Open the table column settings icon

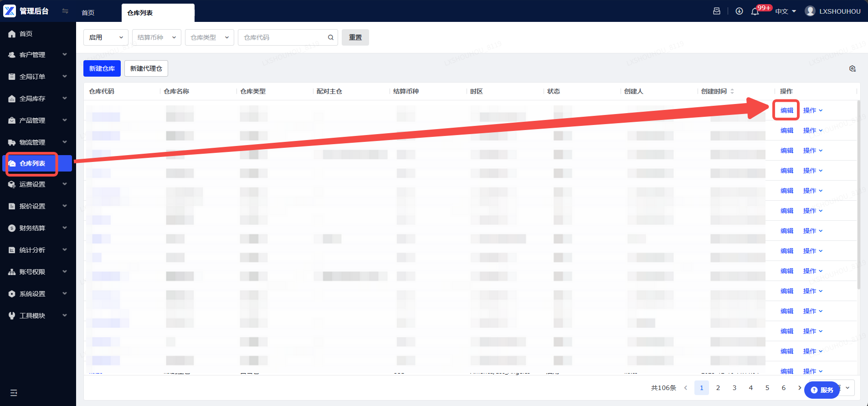click(x=853, y=68)
